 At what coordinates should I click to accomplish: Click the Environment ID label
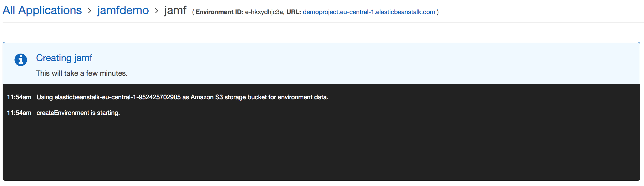coord(219,12)
